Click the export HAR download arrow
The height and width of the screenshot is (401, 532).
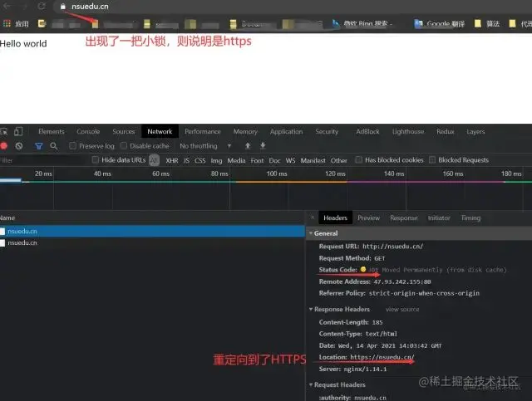[263, 146]
